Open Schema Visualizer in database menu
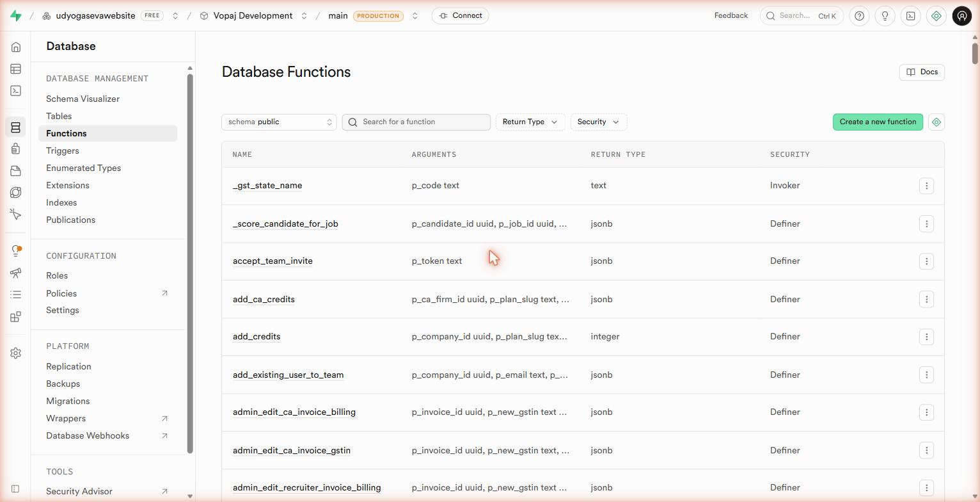Viewport: 980px width, 502px height. point(83,99)
